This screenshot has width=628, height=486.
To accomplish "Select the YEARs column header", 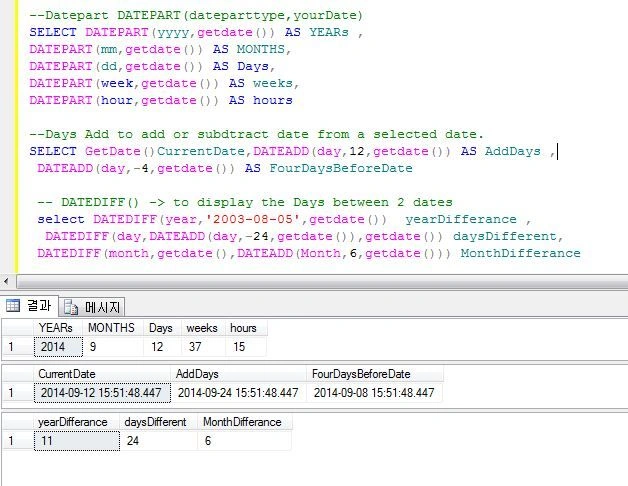I will [58, 328].
